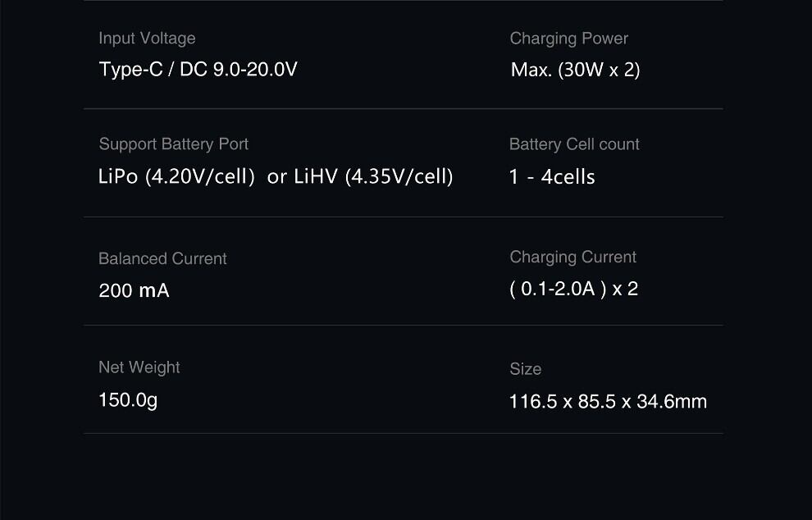Select the 1 - 4cells value
812x520 pixels.
pos(552,177)
